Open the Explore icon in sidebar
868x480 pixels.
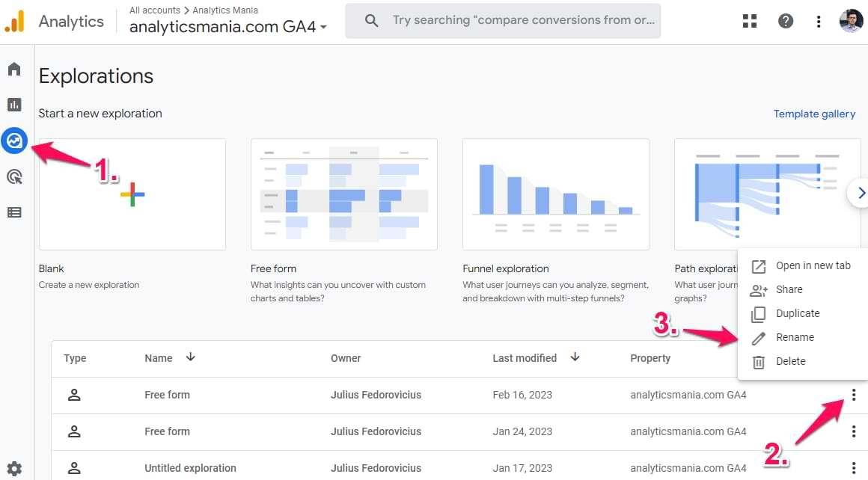[14, 140]
